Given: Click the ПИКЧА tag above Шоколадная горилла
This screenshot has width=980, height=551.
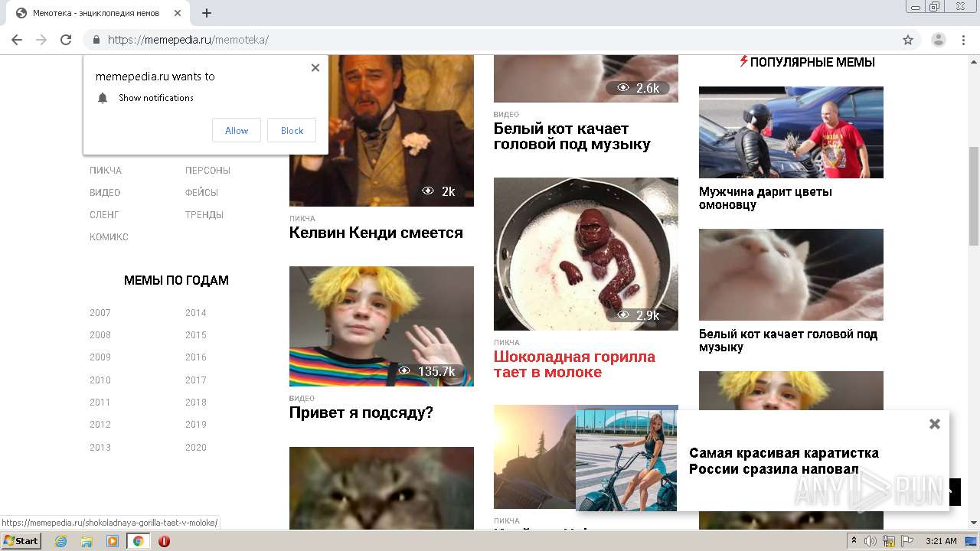Looking at the screenshot, I should pos(506,343).
